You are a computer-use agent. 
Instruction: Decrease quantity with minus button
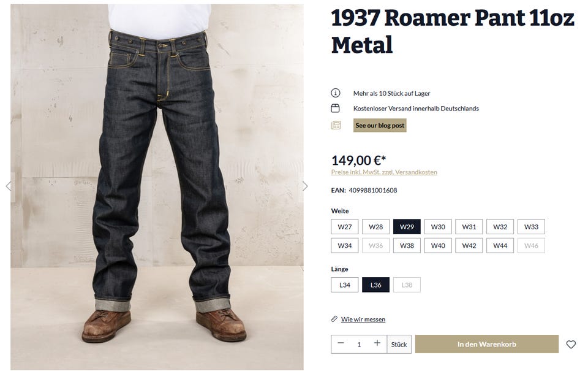(341, 344)
